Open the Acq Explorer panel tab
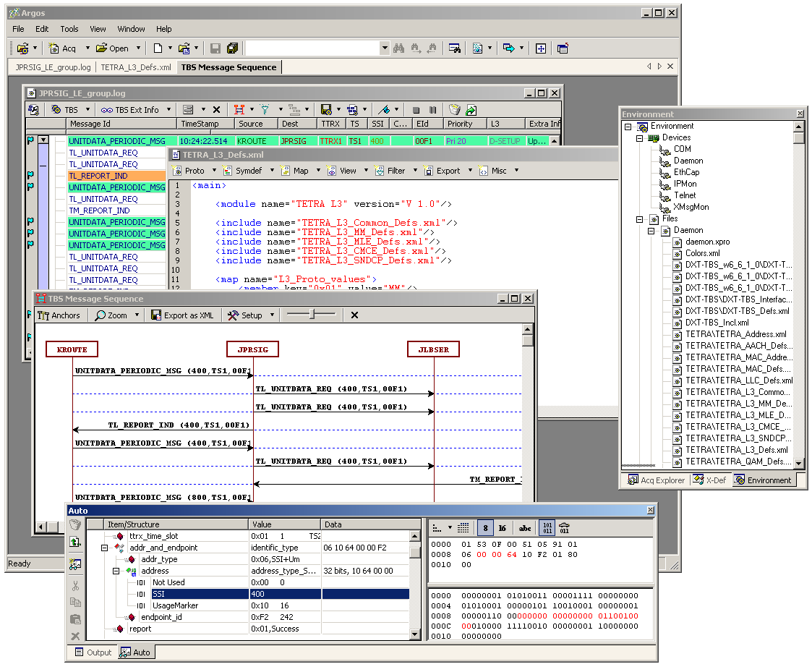 pos(656,480)
